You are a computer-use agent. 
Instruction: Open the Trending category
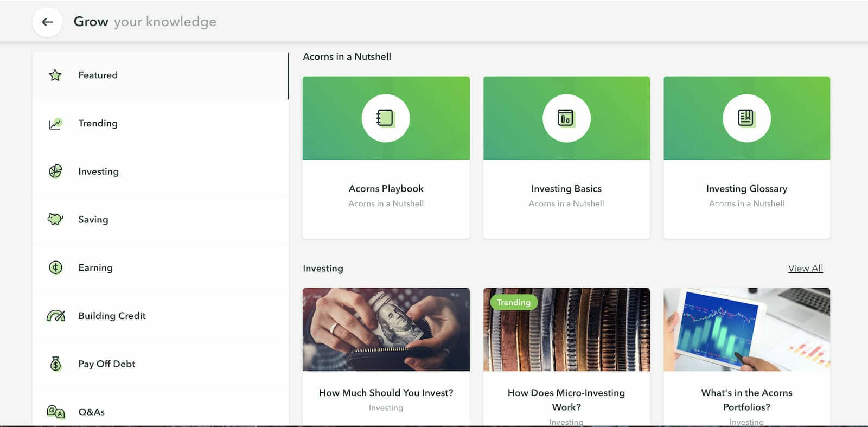160,124
